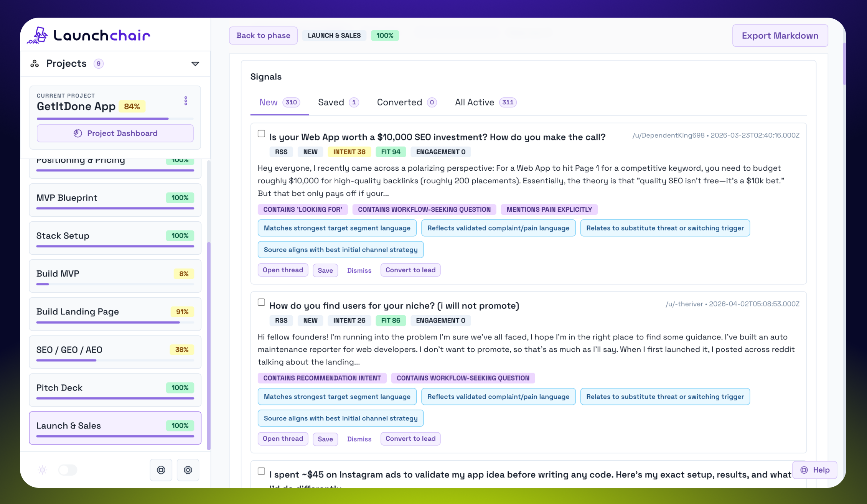867x504 pixels.
Task: Click the Help lifebuoy icon at bottom right
Action: point(804,470)
